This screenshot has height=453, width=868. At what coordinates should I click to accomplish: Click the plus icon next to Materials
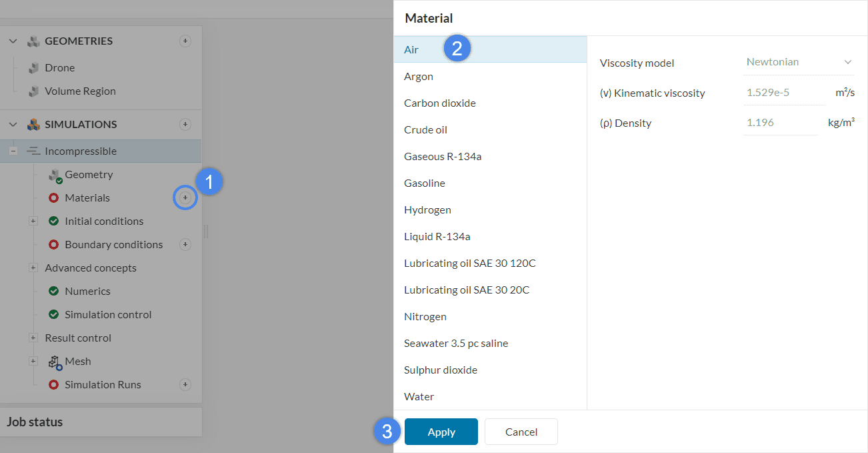tap(185, 198)
